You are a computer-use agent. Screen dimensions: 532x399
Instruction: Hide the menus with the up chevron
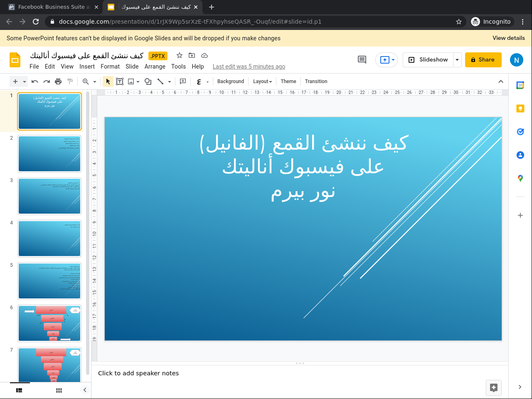501,81
